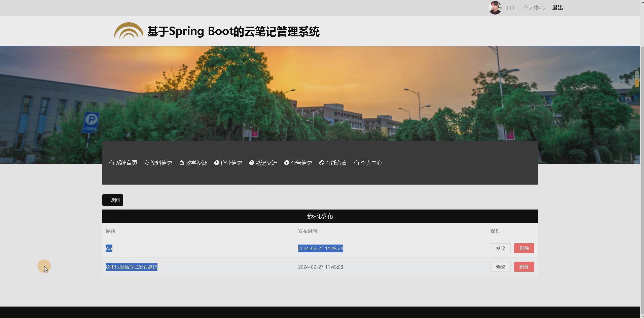Open 个人中心 link in the top bar

[x=534, y=8]
